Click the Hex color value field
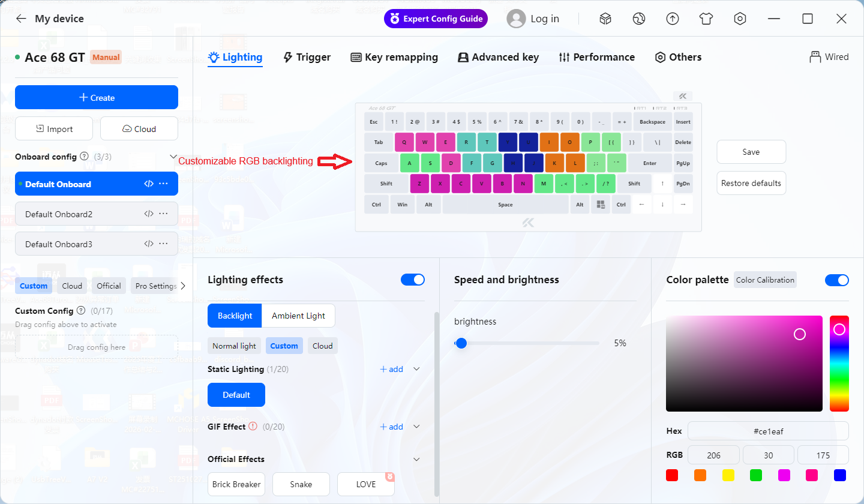864x504 pixels. coord(768,431)
